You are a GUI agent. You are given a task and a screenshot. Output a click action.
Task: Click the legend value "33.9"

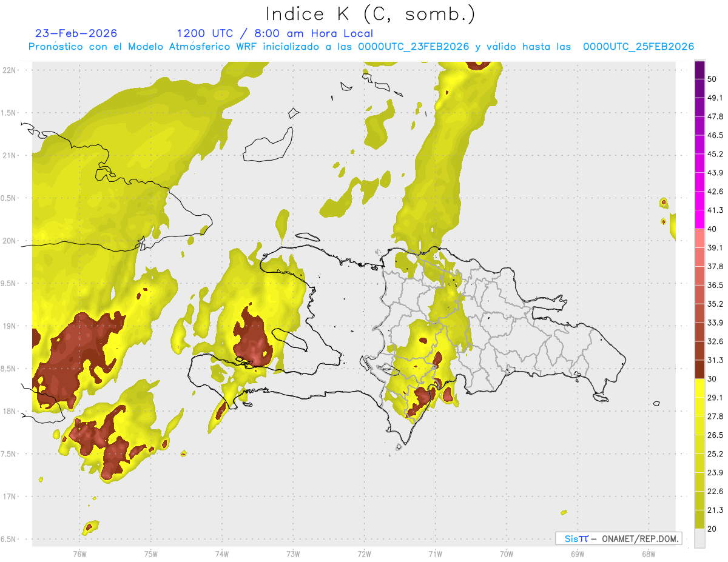pos(715,323)
